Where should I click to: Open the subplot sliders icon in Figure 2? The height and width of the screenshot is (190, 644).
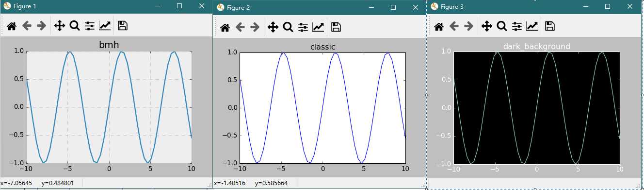pos(303,28)
